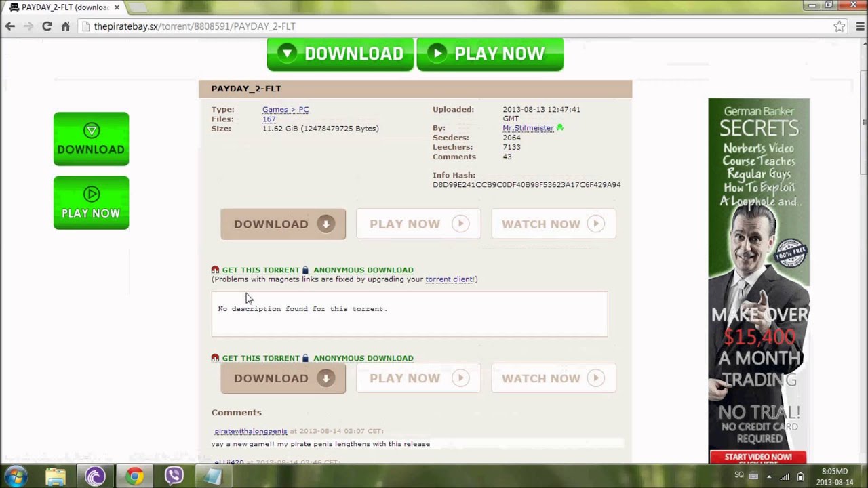Open the torrent client link
Image resolution: width=868 pixels, height=488 pixels.
(449, 279)
